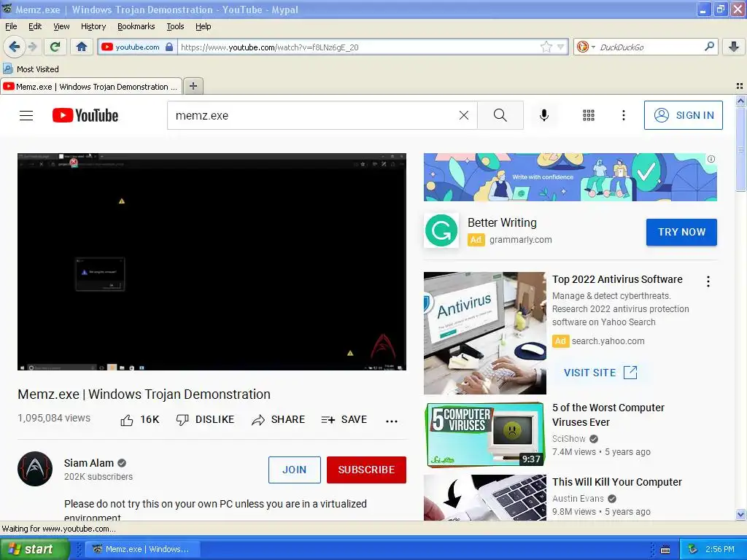Open This Will Kill Your Computer title

coord(617,482)
